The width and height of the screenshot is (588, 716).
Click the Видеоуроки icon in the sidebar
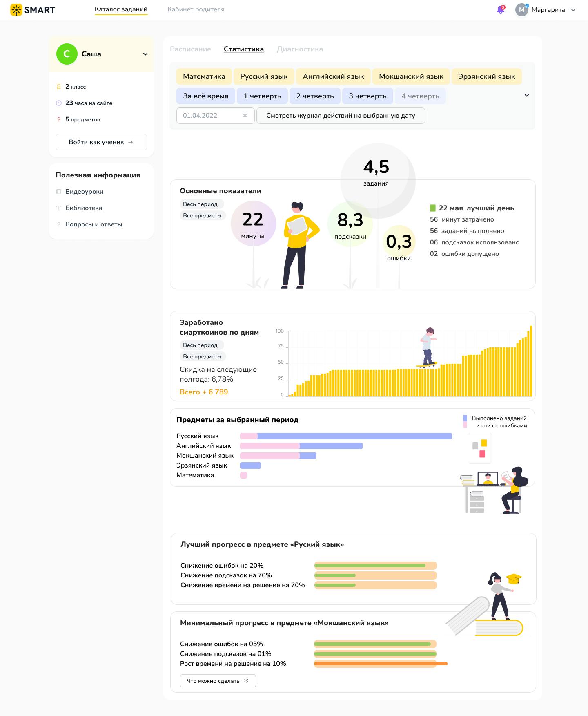tap(59, 192)
